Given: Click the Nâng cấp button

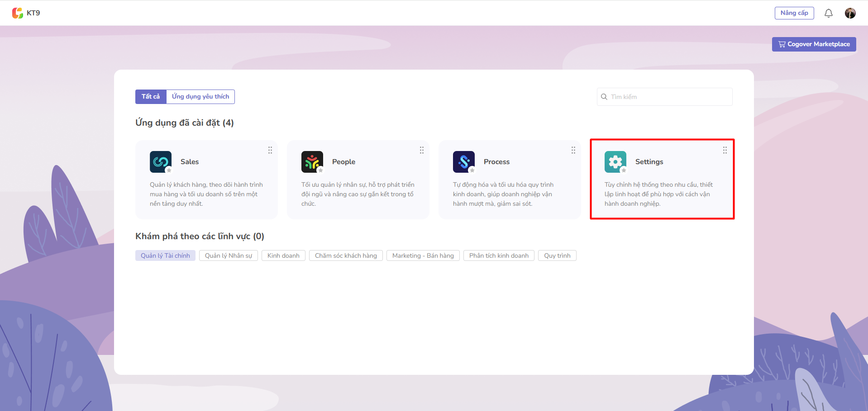Looking at the screenshot, I should (794, 13).
